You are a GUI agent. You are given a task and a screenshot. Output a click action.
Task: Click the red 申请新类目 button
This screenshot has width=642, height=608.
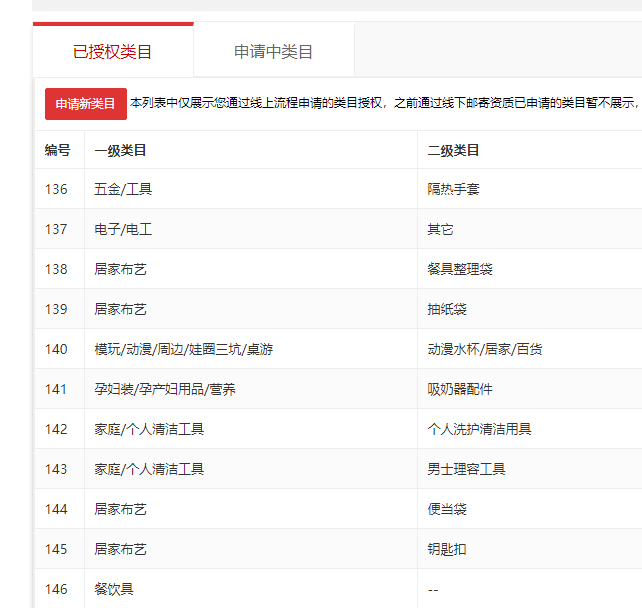(86, 104)
